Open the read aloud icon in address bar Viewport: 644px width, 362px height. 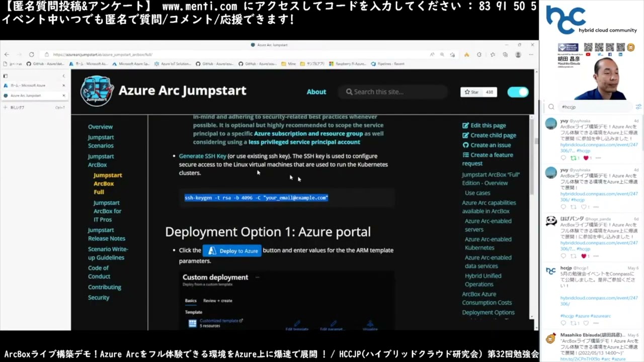coord(432,54)
